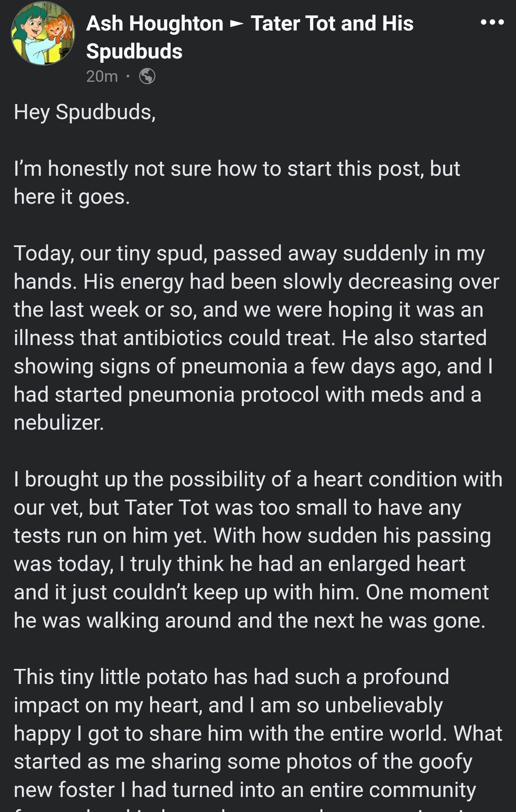The height and width of the screenshot is (812, 516).
Task: Click the line starting "Today, our tiny spud"
Action: pyautogui.click(x=249, y=253)
